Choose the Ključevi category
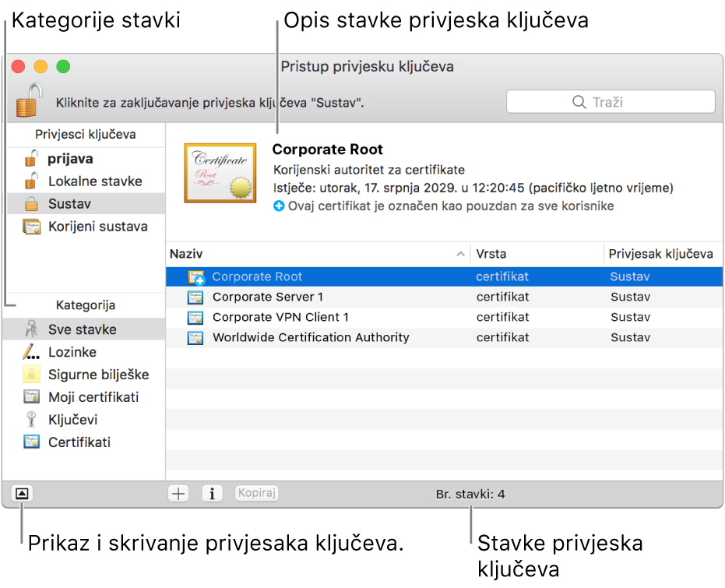 83,419
